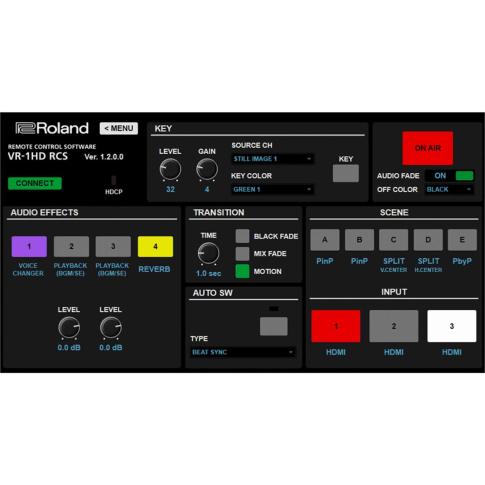The height and width of the screenshot is (485, 485).
Task: Select audio effect 3 Playback button
Action: click(x=113, y=246)
